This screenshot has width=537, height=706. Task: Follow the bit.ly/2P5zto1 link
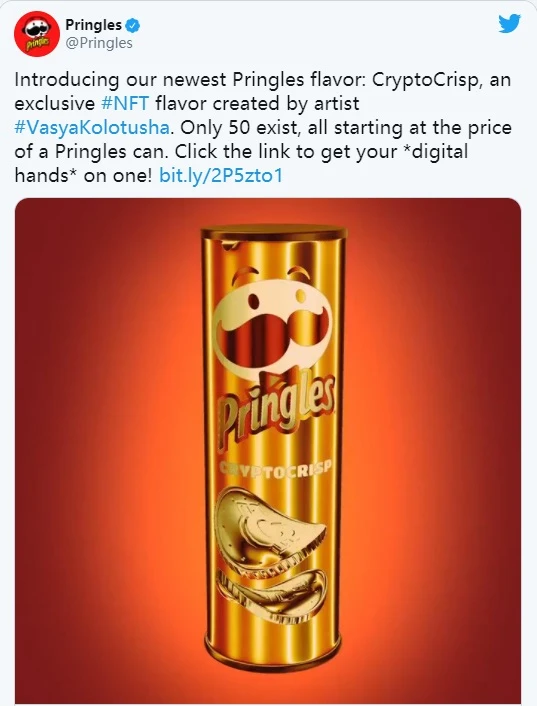coord(221,175)
